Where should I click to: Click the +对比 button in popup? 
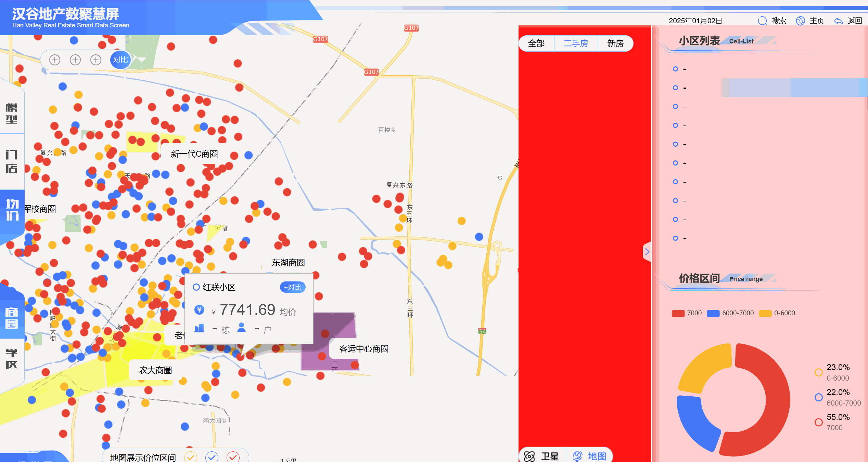tap(293, 287)
